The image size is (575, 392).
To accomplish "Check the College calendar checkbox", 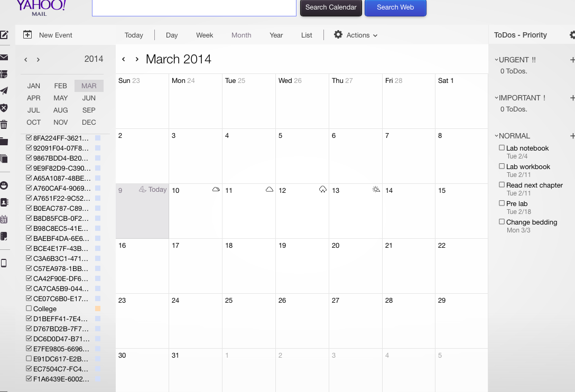I will tap(29, 309).
